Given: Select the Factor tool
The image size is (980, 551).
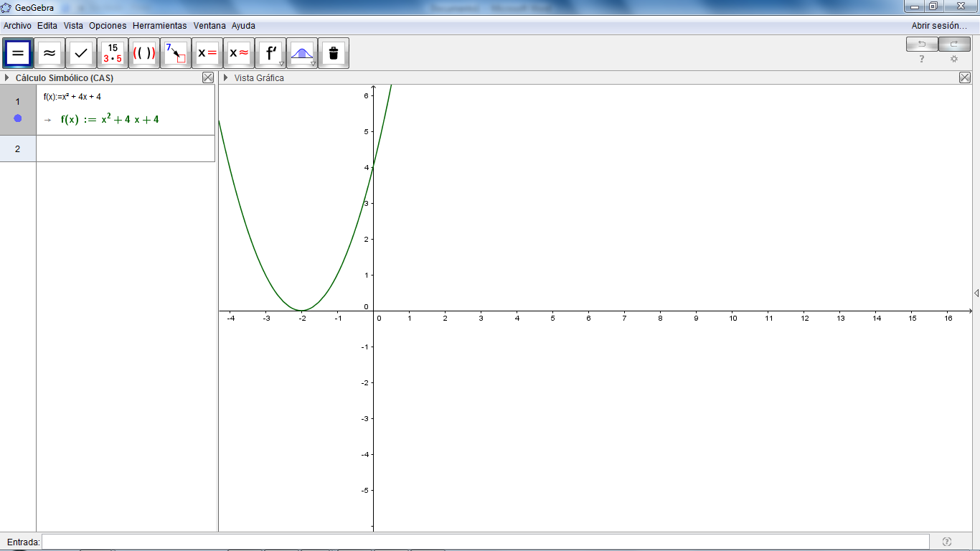Looking at the screenshot, I should click(112, 52).
